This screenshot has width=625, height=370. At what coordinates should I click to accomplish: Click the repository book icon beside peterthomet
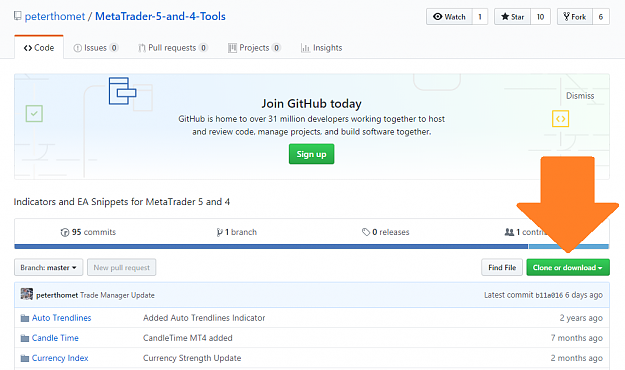click(x=17, y=16)
